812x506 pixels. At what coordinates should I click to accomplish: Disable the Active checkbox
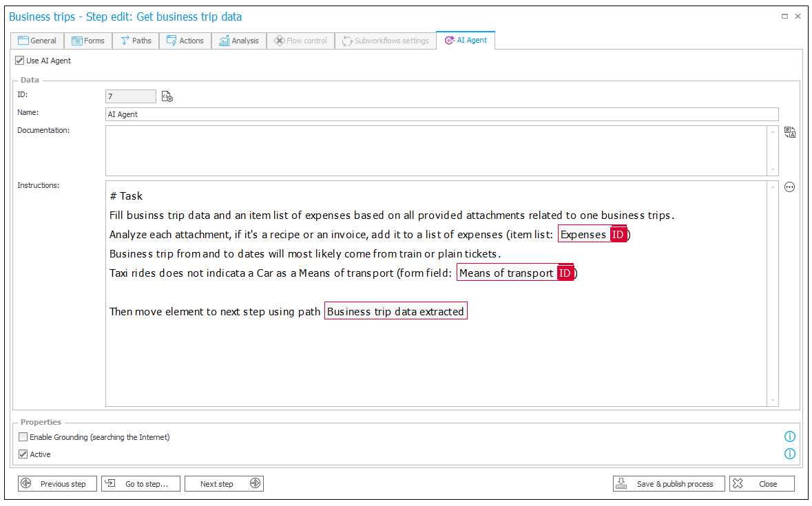pos(23,454)
